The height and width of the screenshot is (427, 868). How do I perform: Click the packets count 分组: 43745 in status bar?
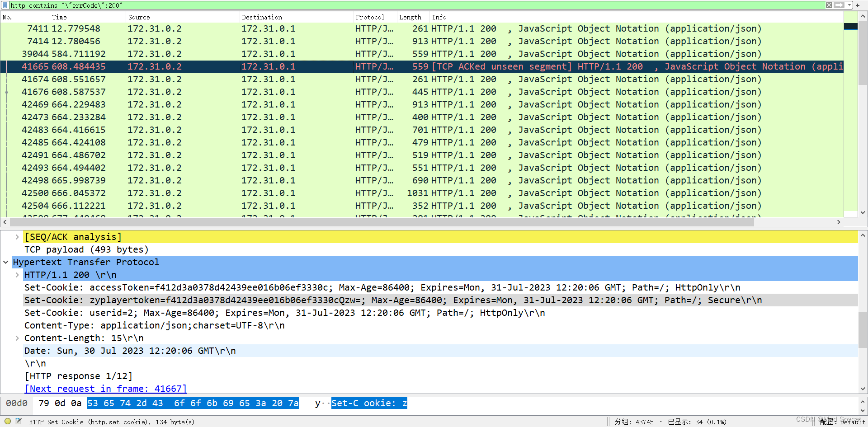(634, 422)
